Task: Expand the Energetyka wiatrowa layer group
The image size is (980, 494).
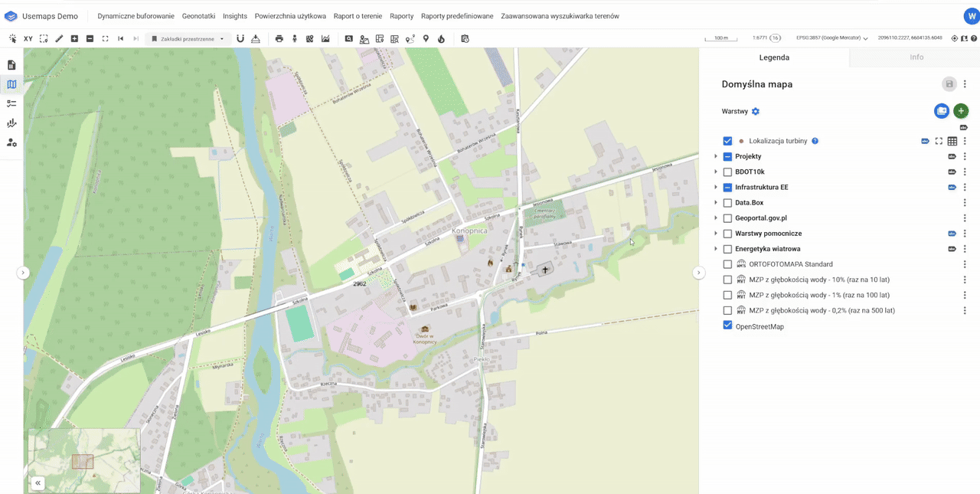Action: click(x=716, y=249)
